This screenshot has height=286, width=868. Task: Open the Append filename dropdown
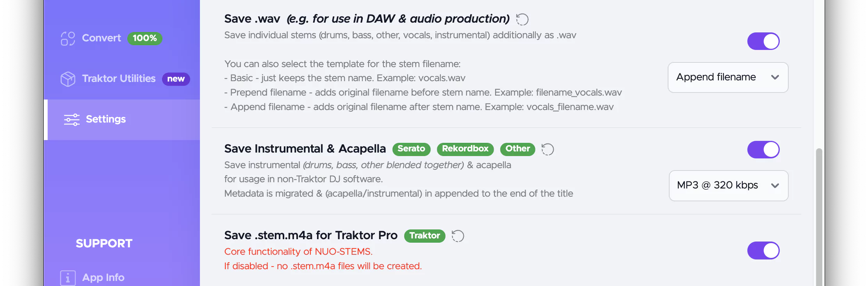[x=728, y=77]
